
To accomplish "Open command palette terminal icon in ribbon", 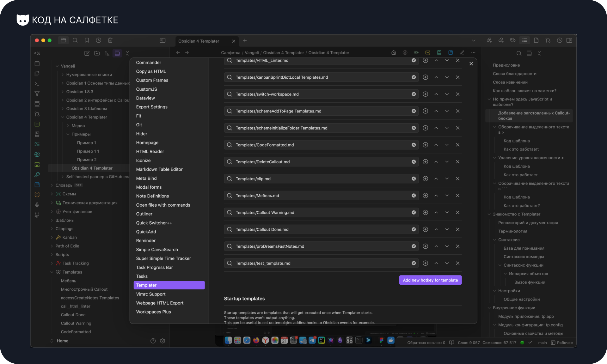I will [37, 84].
